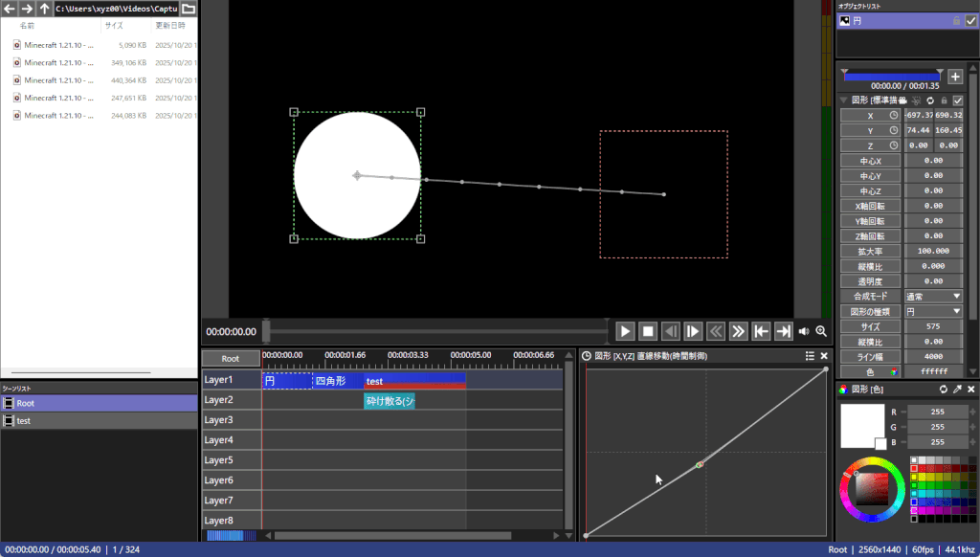Toggle the lock on the 円 object
The image size is (980, 557).
click(956, 21)
